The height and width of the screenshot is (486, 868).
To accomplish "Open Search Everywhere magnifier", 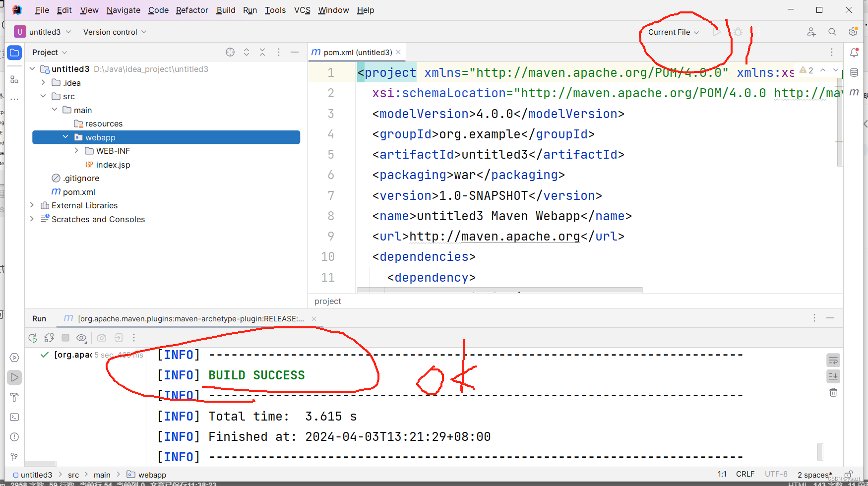I will (x=832, y=32).
